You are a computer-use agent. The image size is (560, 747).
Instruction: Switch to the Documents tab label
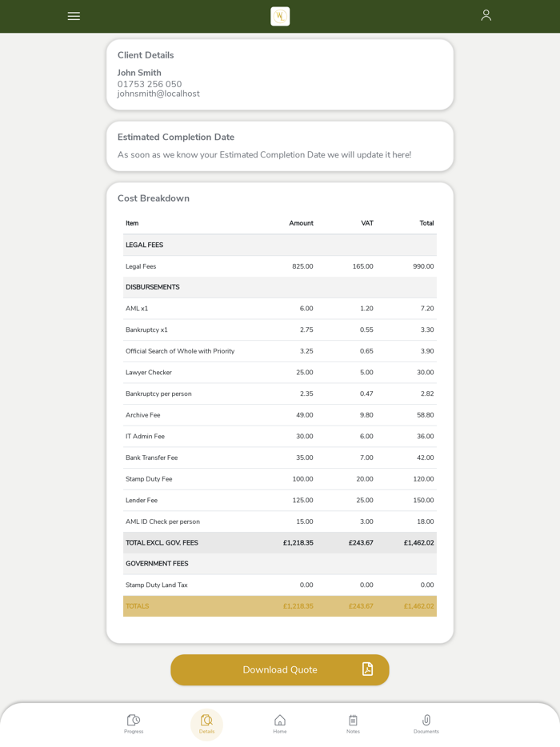[426, 732]
